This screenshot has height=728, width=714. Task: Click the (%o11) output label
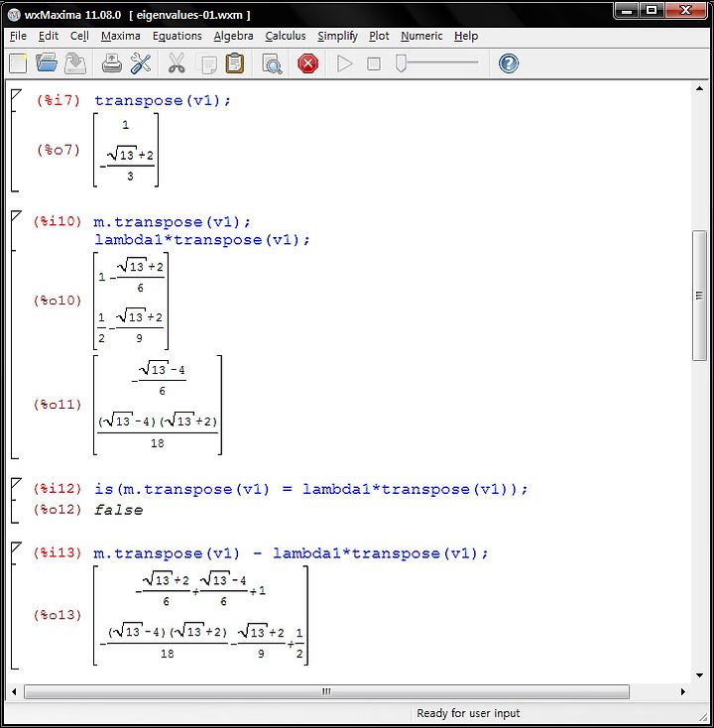click(58, 405)
